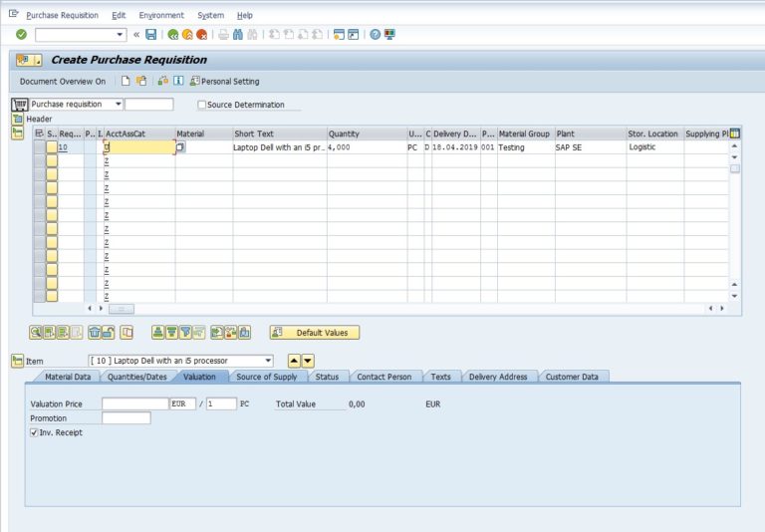Collapse the Item overview section
Image resolution: width=765 pixels, height=532 pixels.
[18, 133]
